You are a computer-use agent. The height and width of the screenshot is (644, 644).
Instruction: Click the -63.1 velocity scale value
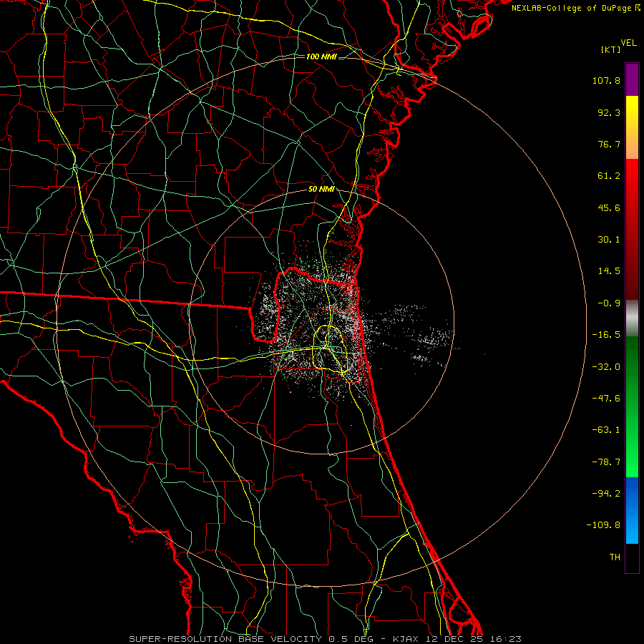[606, 430]
